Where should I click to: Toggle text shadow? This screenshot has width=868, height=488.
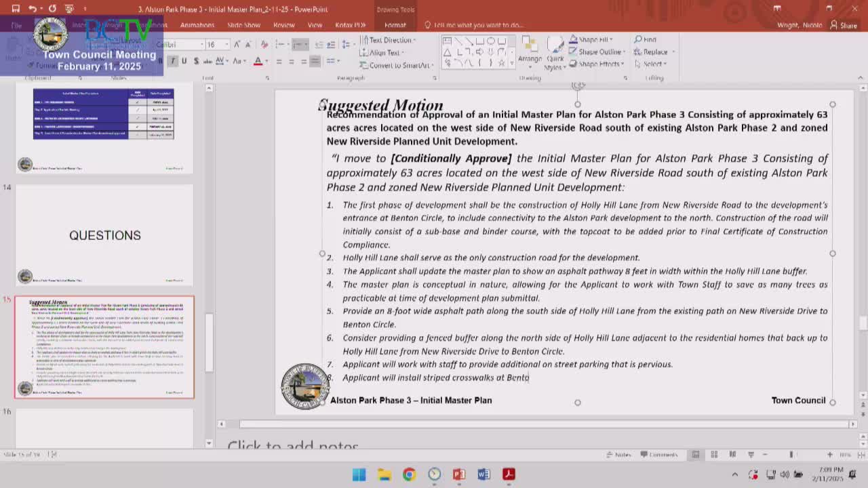coord(196,61)
